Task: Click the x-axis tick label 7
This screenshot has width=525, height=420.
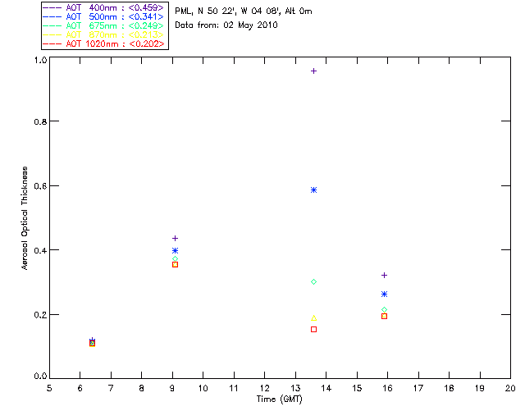Action: [x=111, y=388]
